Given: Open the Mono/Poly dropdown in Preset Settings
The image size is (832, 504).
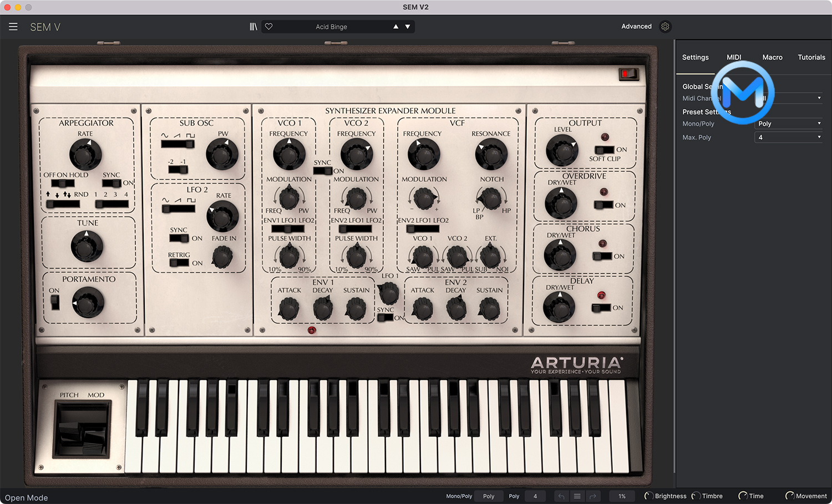Looking at the screenshot, I should [788, 124].
